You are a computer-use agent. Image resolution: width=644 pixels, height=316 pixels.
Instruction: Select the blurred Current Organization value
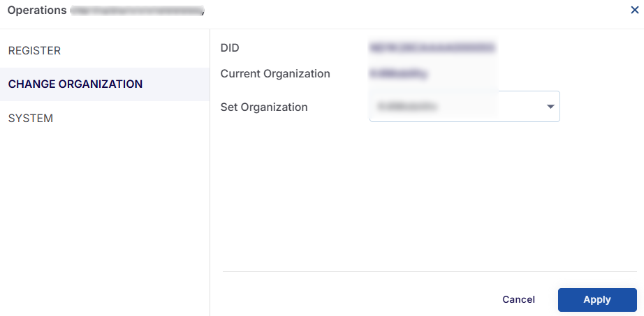[x=400, y=73]
